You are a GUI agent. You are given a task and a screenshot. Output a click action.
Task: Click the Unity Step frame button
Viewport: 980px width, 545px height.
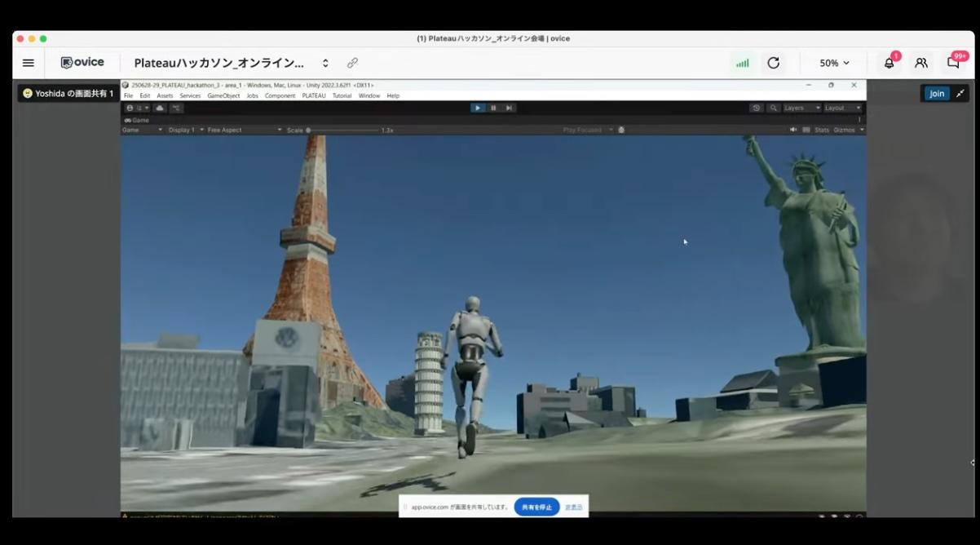click(x=509, y=108)
